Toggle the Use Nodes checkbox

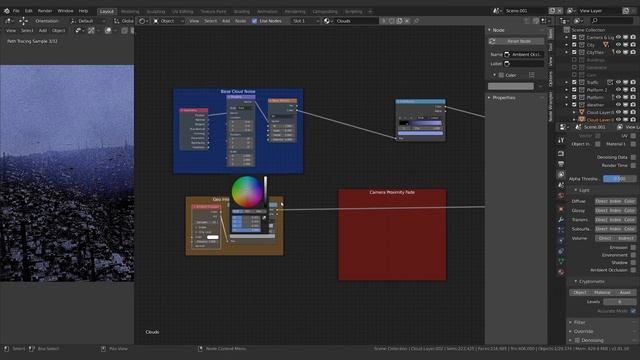pos(254,21)
